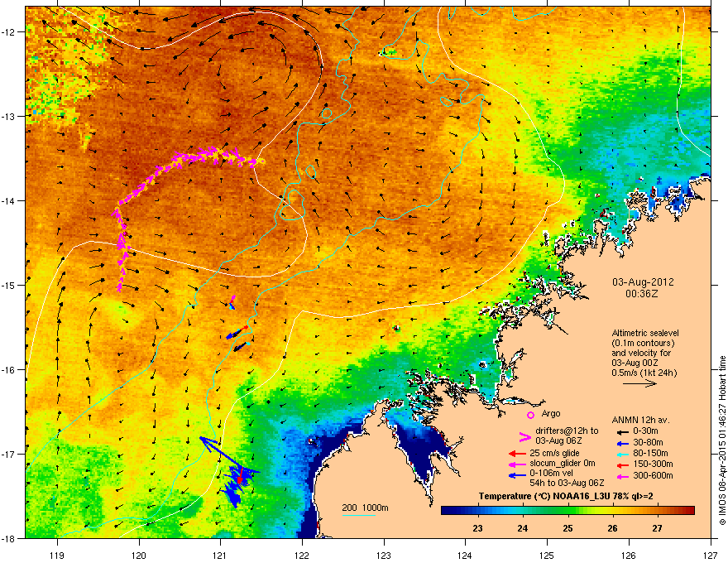728x563 pixels.
Task: Click the drifters@12h to label
Action: click(x=567, y=431)
